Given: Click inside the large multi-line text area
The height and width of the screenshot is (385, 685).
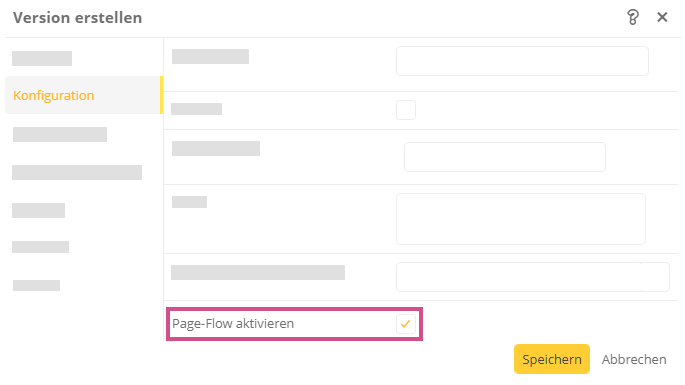Looking at the screenshot, I should 520,219.
